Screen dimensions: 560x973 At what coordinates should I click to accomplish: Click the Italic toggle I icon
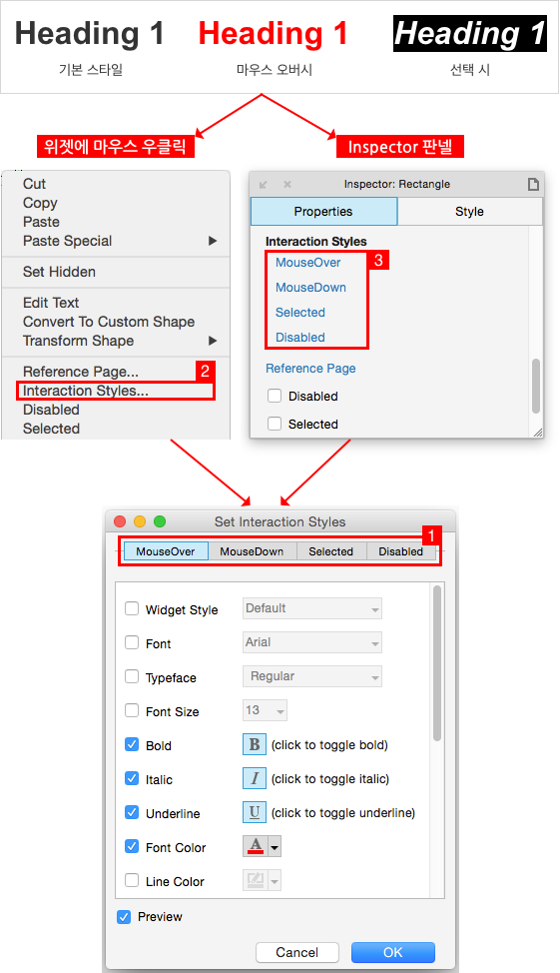[255, 779]
